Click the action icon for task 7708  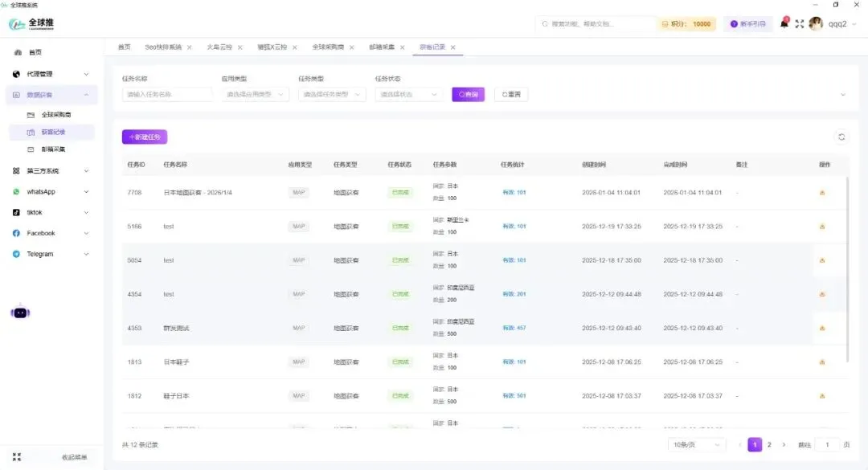[x=822, y=193]
